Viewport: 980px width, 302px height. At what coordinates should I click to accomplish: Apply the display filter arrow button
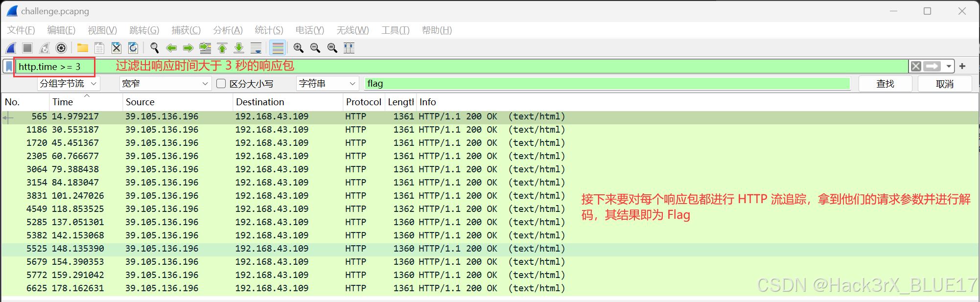tap(932, 66)
